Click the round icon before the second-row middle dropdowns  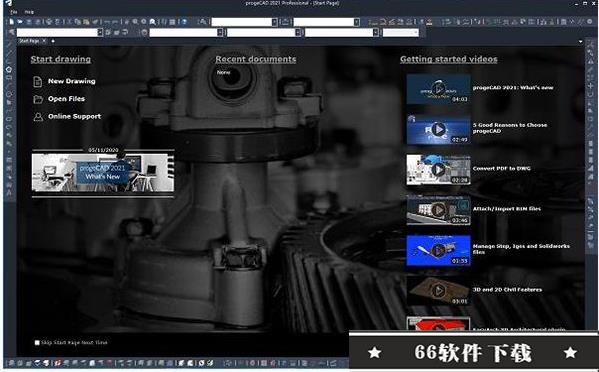click(144, 32)
